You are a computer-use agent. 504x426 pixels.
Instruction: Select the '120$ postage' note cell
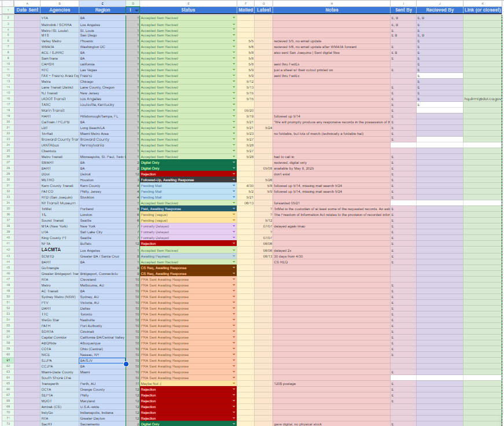332,384
